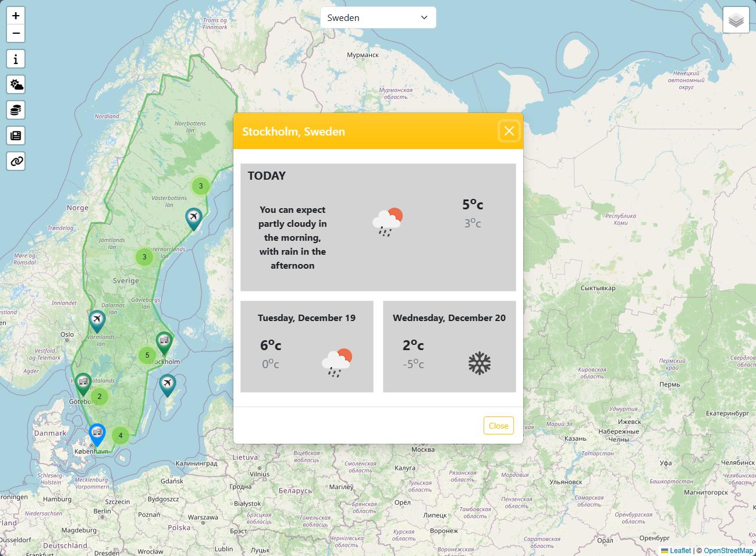Open the news newspaper button
This screenshot has width=756, height=556.
[16, 136]
